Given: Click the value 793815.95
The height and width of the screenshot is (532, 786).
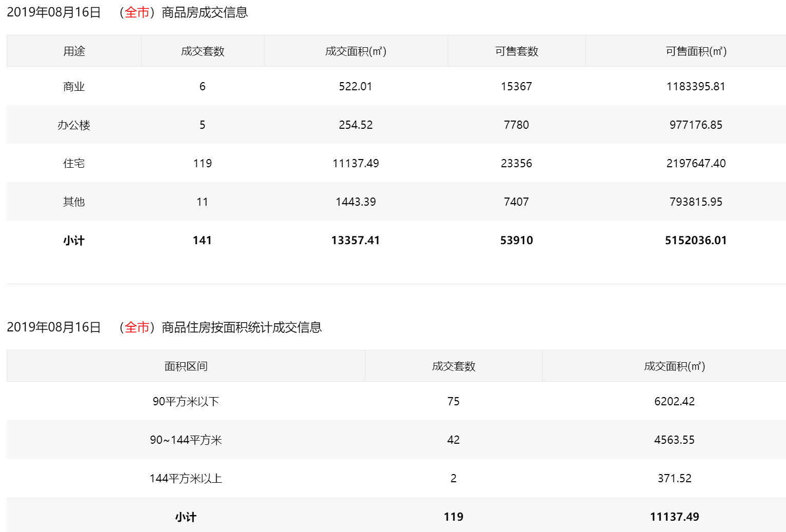Looking at the screenshot, I should [x=696, y=202].
